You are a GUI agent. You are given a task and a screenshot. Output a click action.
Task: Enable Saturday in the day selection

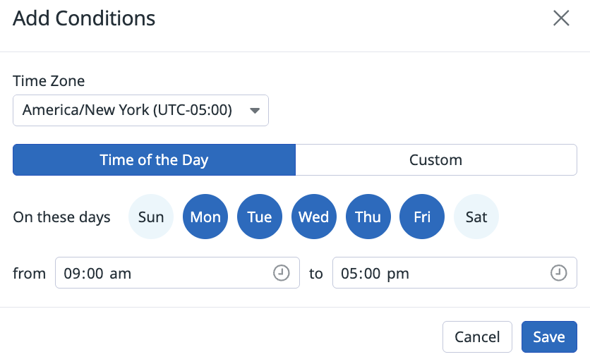coord(476,217)
